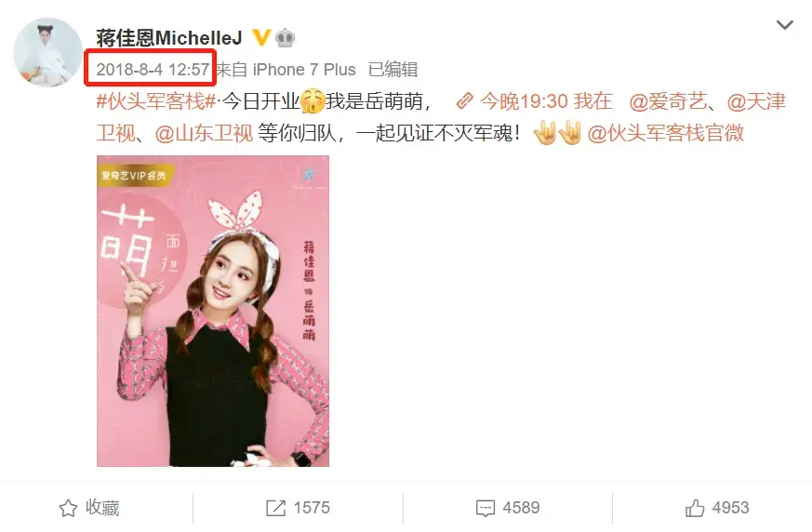Screen dimensions: 812x532
Task: Like the post with thumbs-up icon
Action: [695, 508]
